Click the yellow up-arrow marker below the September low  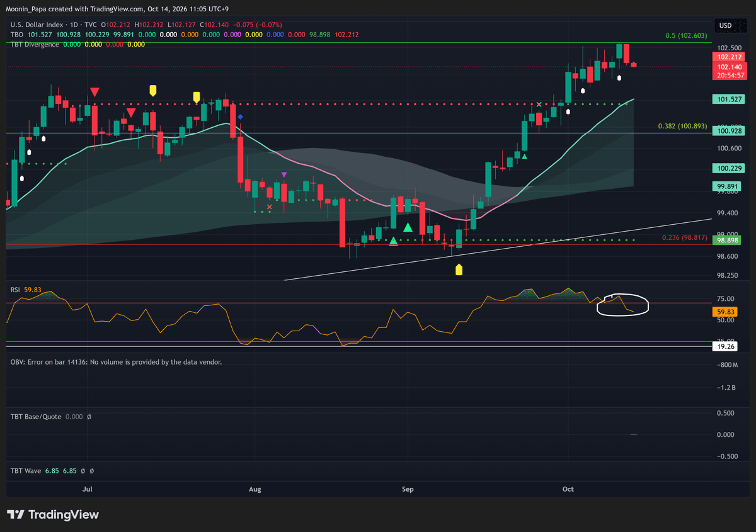[x=459, y=269]
